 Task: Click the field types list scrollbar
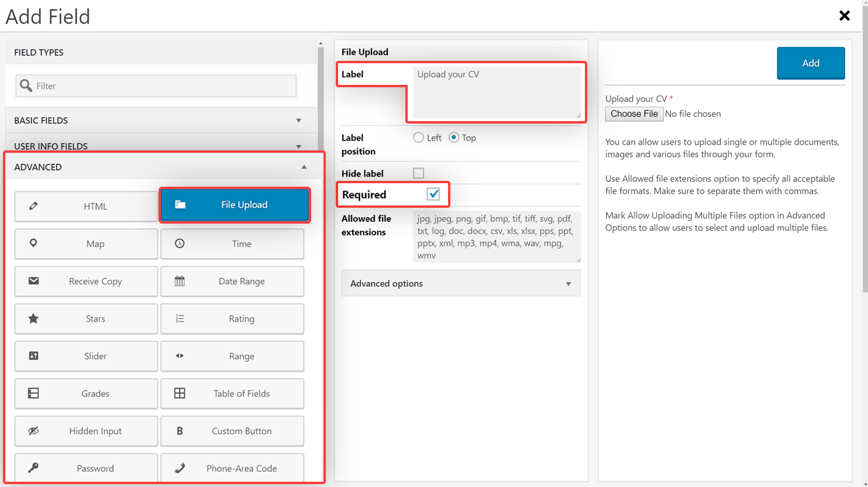coord(321,100)
